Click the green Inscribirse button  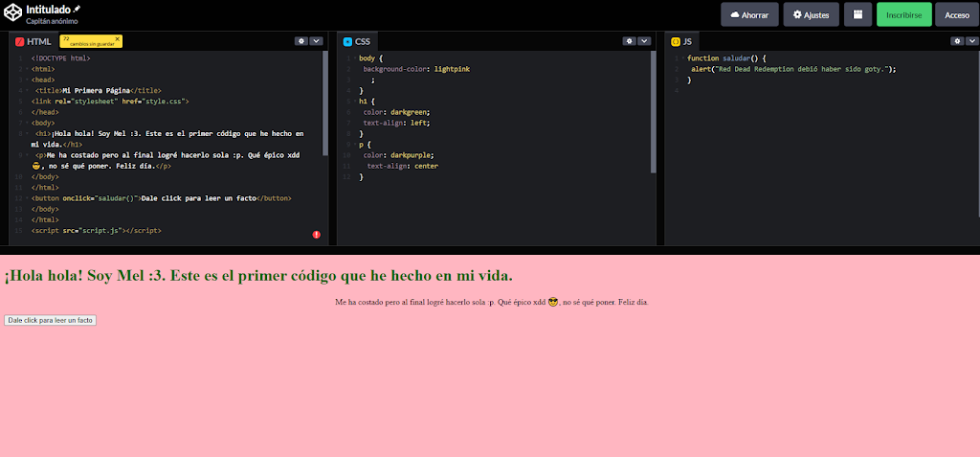(903, 14)
